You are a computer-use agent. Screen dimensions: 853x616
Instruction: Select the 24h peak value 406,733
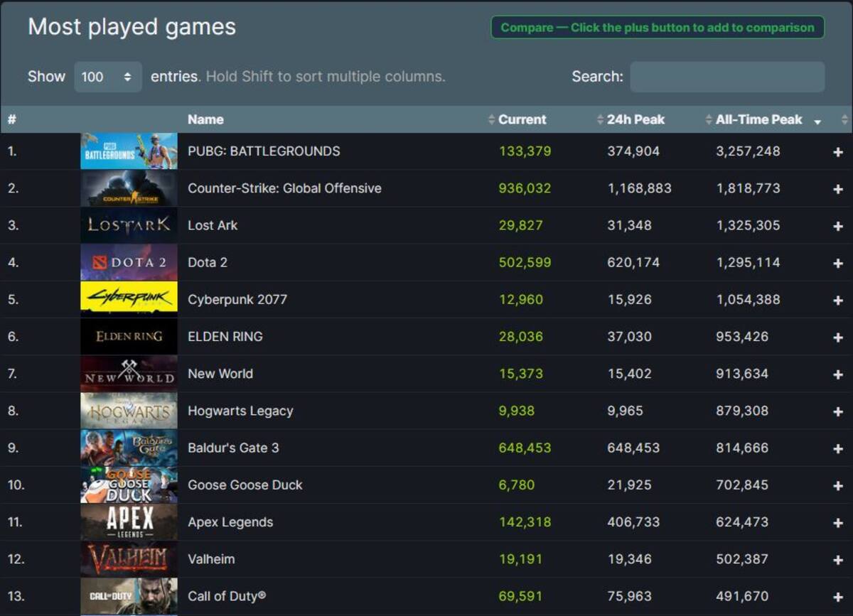[633, 522]
